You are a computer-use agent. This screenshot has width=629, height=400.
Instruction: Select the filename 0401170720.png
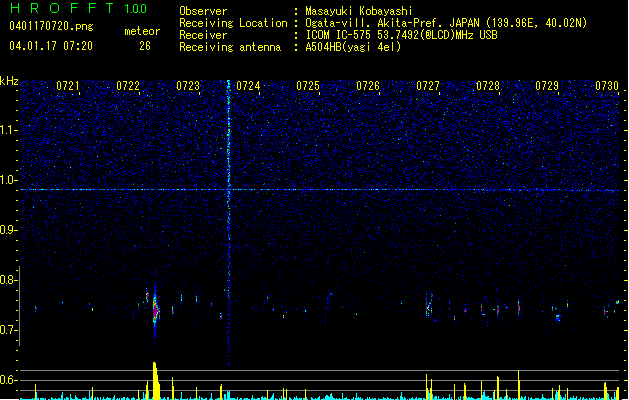(51, 26)
